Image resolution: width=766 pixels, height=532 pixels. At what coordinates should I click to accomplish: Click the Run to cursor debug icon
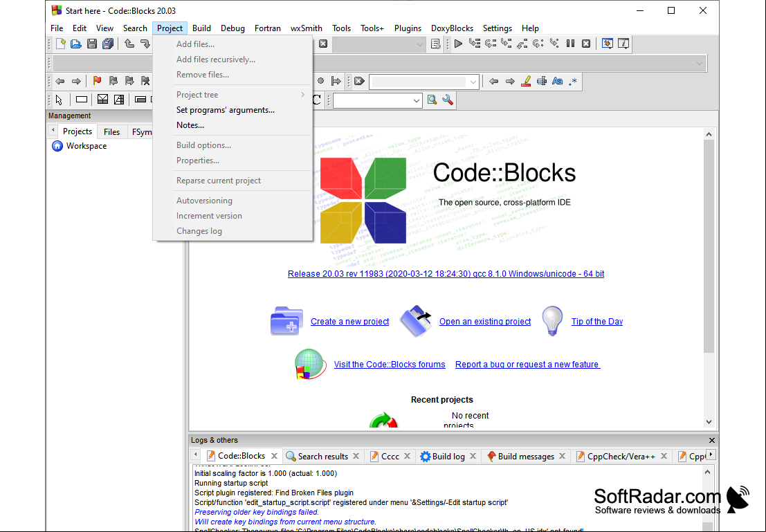[x=475, y=44]
